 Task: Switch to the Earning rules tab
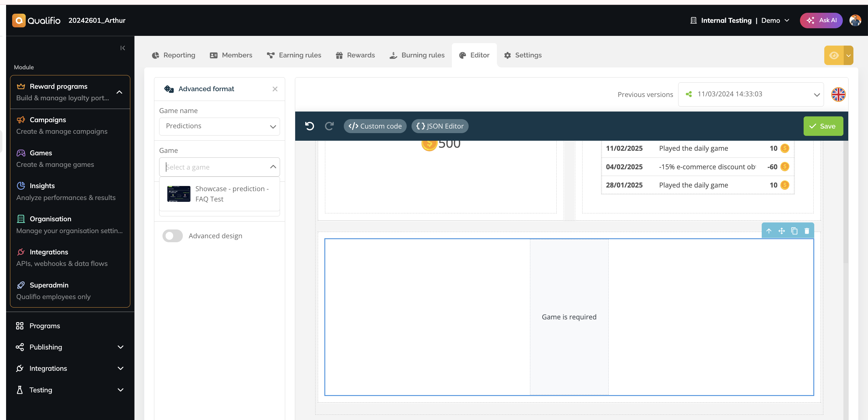pyautogui.click(x=294, y=55)
